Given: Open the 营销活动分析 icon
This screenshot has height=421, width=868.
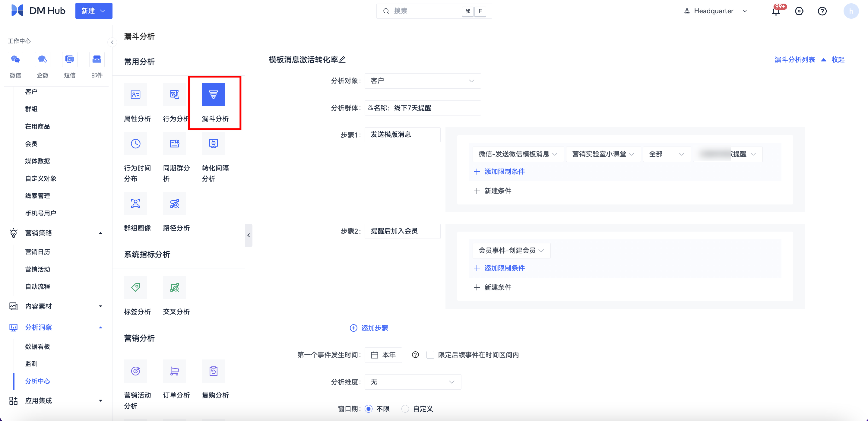Looking at the screenshot, I should [x=135, y=371].
